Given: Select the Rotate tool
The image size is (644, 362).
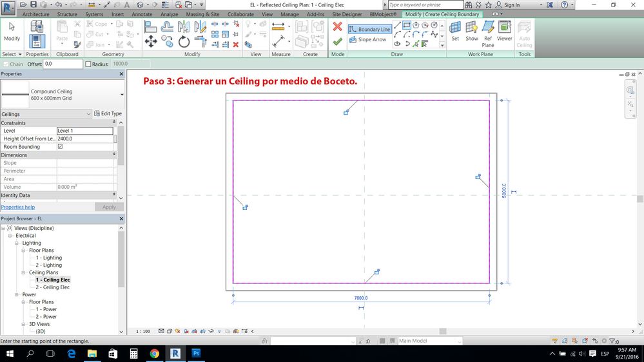Looking at the screenshot, I should click(184, 41).
